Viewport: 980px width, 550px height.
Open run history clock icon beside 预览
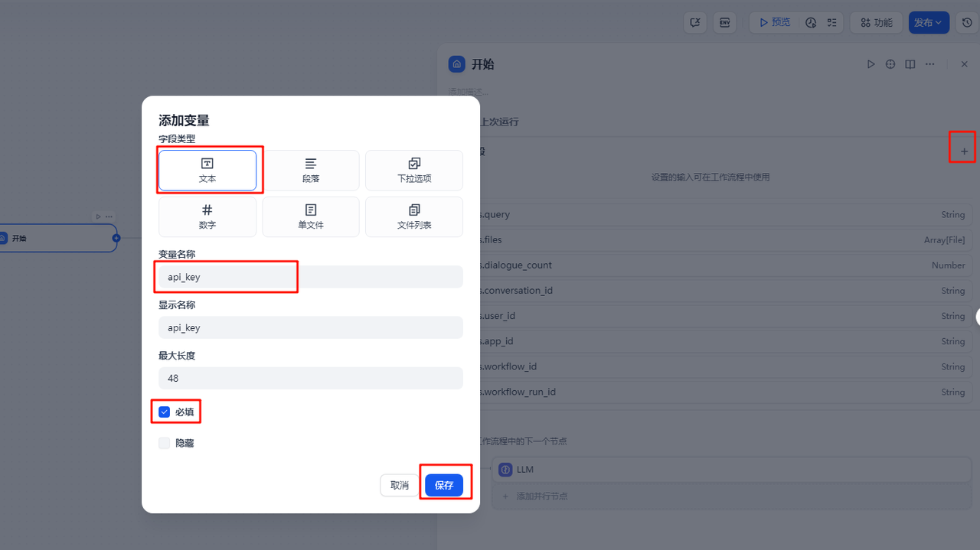point(811,23)
